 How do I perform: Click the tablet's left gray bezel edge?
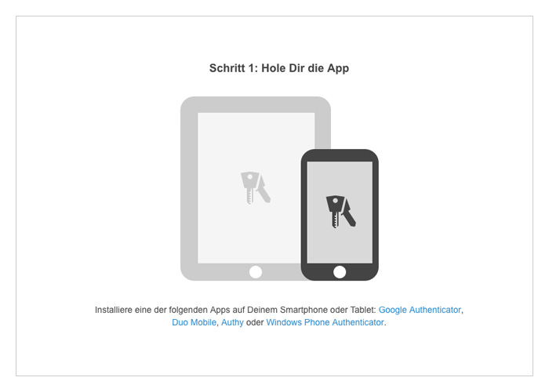189,188
